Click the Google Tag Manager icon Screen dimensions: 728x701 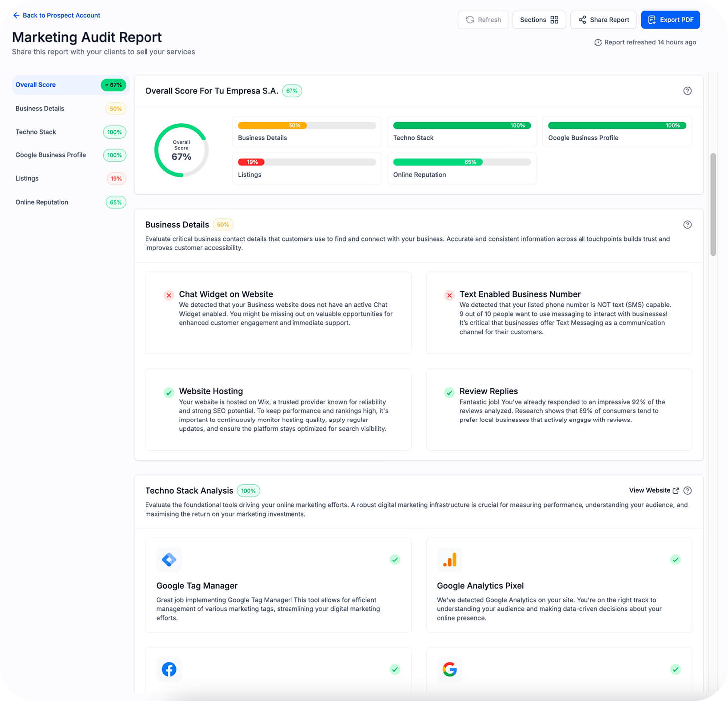[x=169, y=560]
